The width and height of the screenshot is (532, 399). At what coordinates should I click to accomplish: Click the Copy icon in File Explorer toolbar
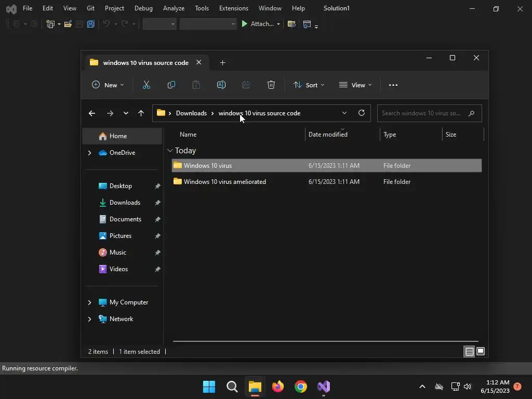(x=171, y=85)
